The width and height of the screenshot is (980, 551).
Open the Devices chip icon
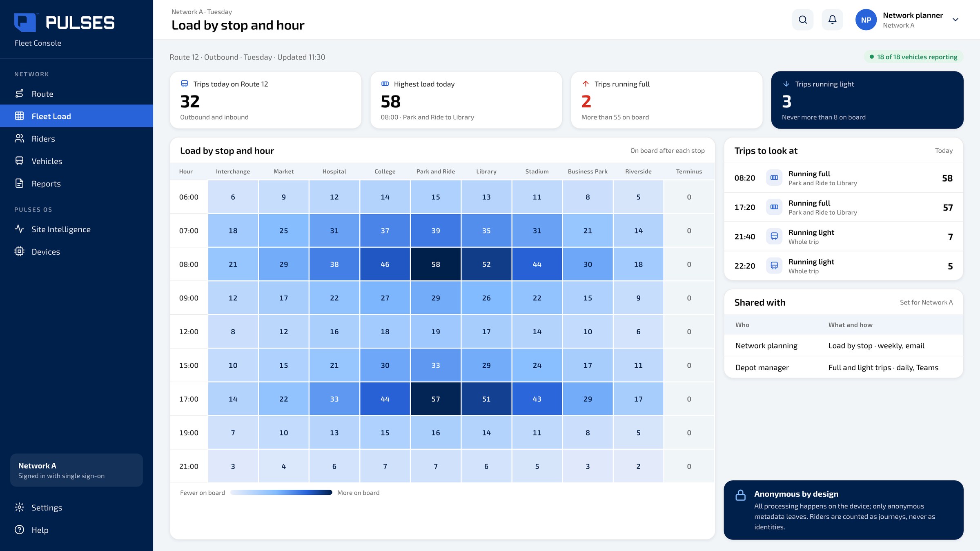pos(19,252)
